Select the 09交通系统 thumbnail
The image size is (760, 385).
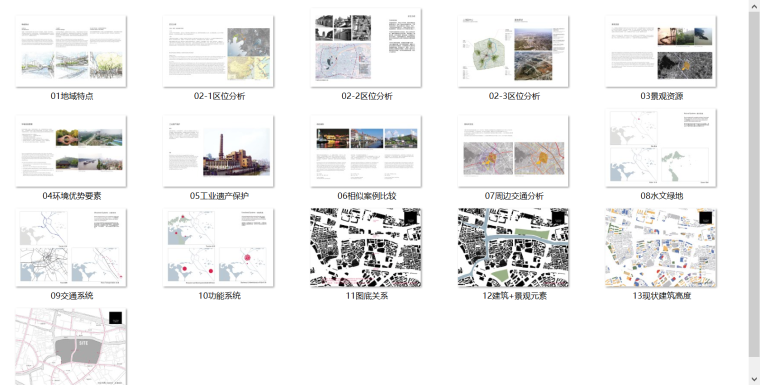click(71, 248)
